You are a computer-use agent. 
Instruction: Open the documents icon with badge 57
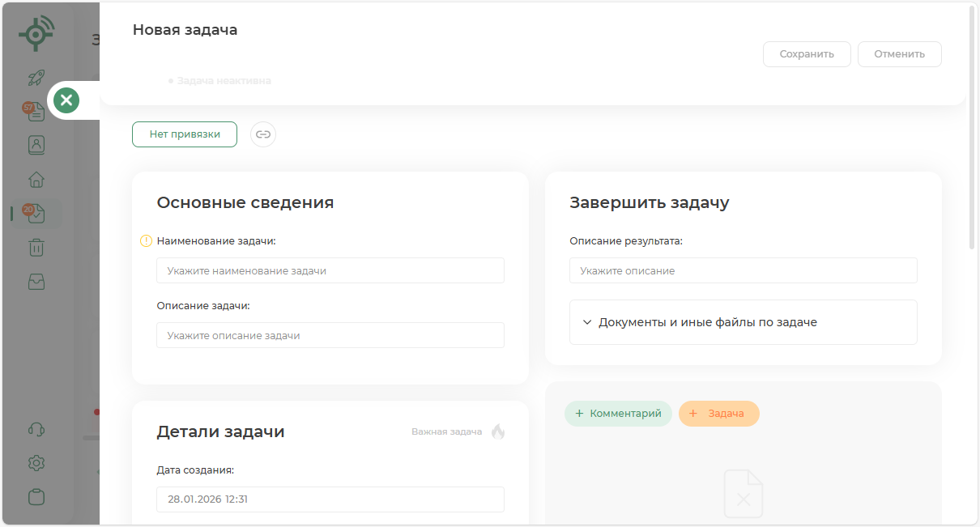(x=36, y=112)
